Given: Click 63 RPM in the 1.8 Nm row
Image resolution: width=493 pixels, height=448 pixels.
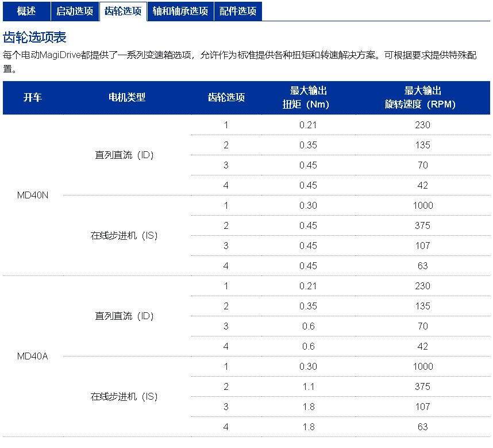Looking at the screenshot, I should (x=422, y=427).
